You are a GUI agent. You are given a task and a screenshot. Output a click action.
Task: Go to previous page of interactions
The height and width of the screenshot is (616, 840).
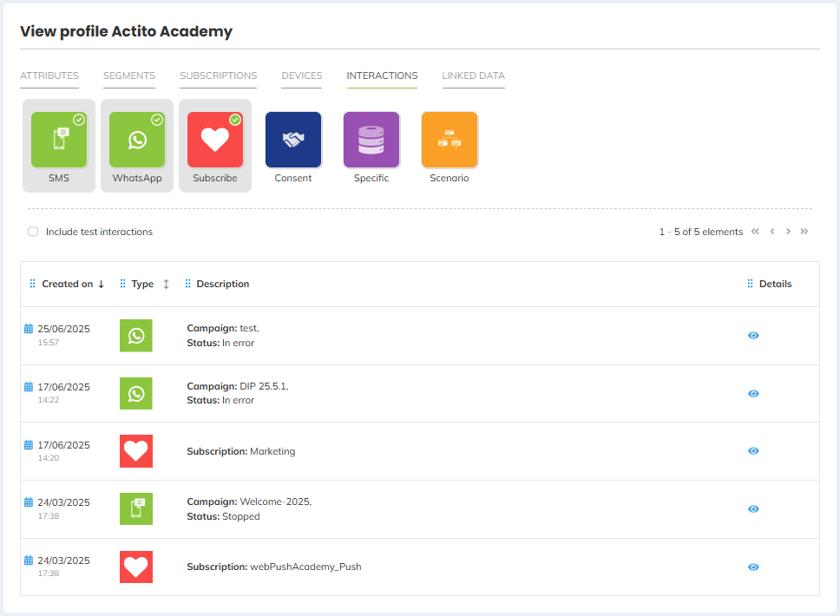[772, 232]
